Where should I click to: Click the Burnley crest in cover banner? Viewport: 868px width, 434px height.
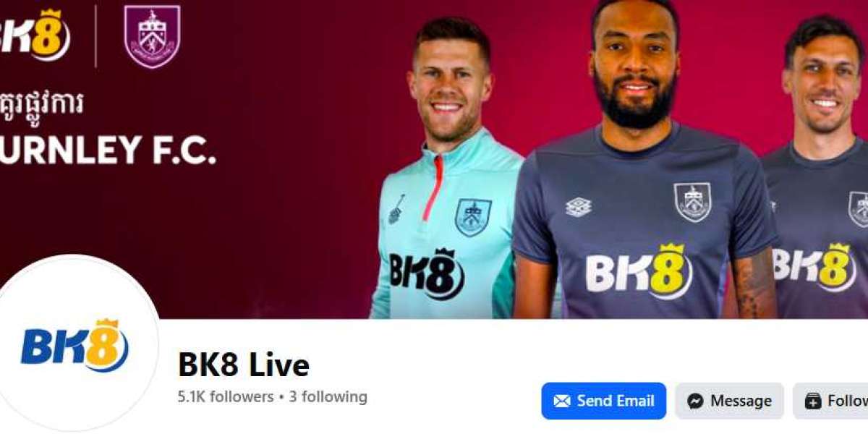[152, 36]
